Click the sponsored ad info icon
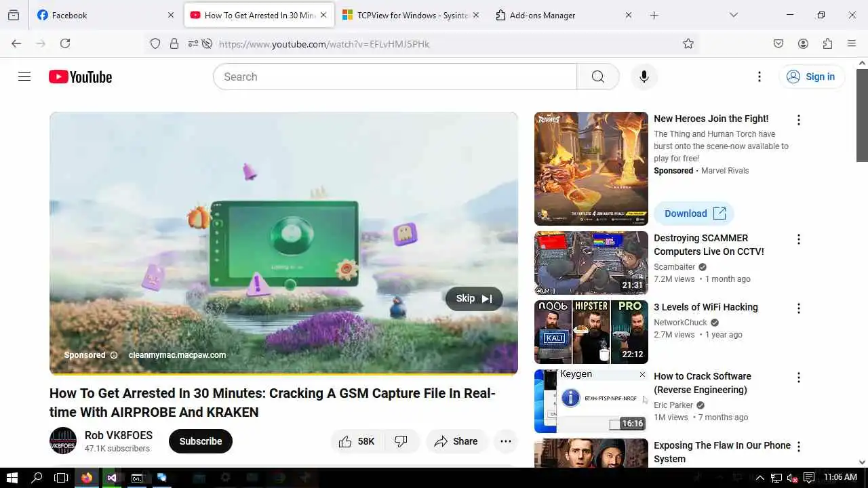 tap(114, 355)
